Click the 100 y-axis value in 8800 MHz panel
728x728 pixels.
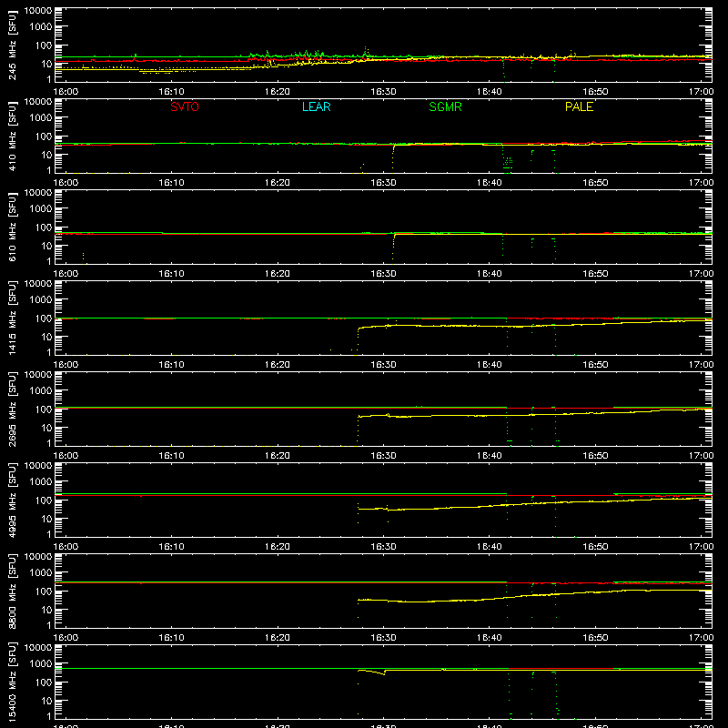click(x=44, y=591)
